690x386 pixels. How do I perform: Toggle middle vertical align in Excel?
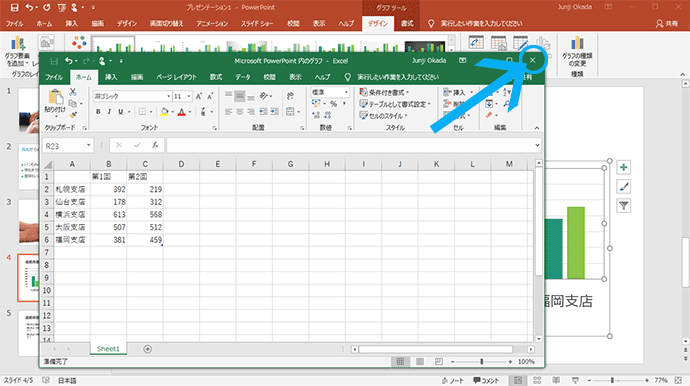pos(240,96)
